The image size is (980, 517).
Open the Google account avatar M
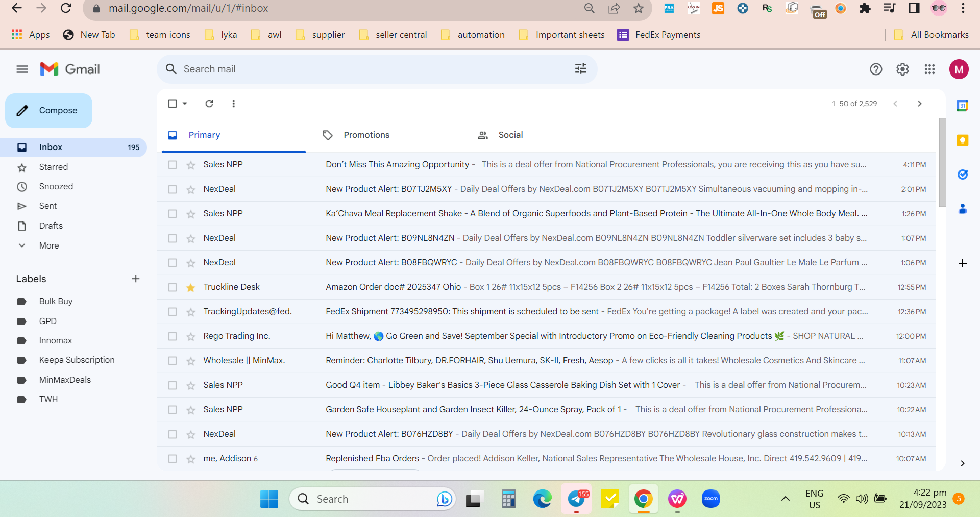959,69
